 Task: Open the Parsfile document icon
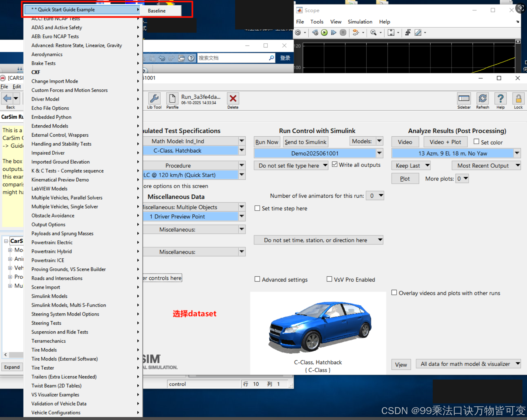point(172,99)
